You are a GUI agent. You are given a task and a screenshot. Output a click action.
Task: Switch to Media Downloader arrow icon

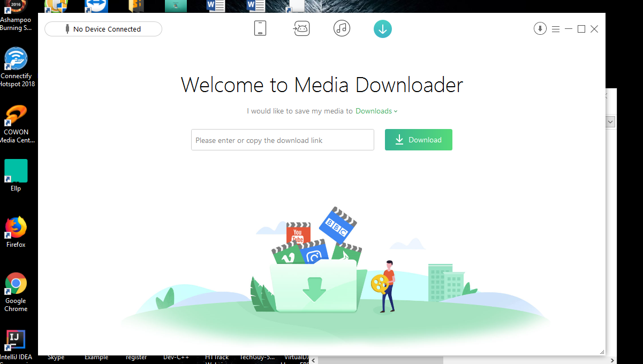(382, 29)
